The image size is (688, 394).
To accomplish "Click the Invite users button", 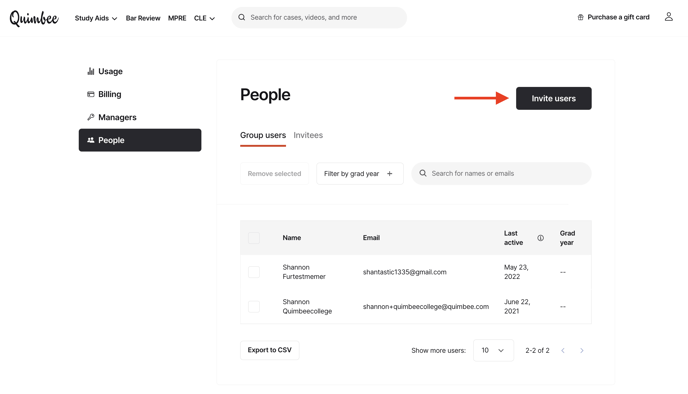I will click(x=554, y=98).
